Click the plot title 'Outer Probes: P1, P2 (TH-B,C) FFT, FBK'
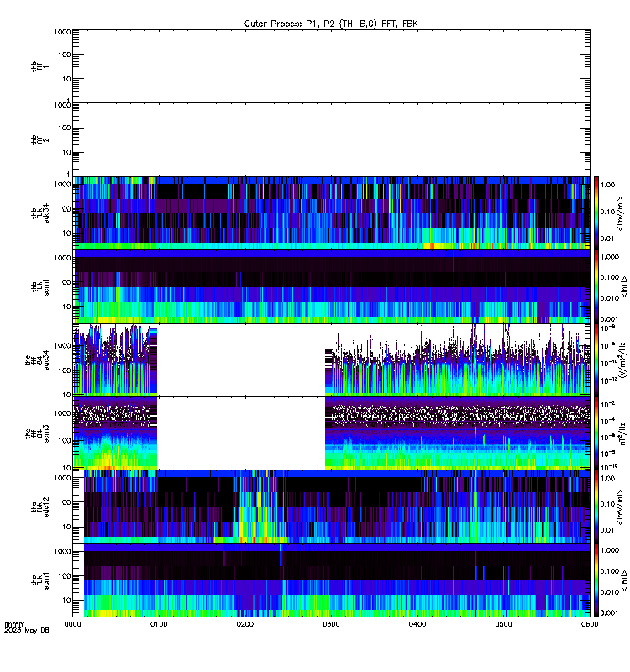The image size is (630, 672). point(330,24)
